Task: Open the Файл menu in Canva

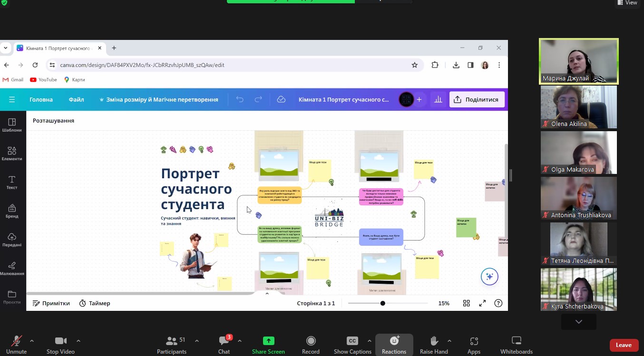Action: (76, 99)
